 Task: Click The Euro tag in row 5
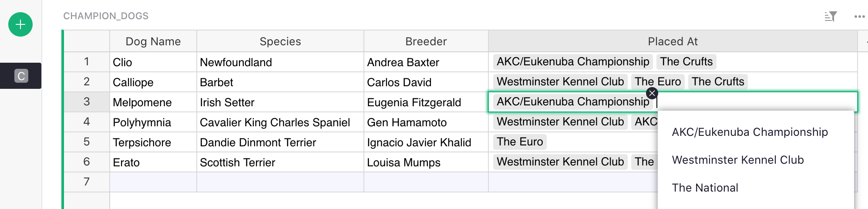[520, 142]
